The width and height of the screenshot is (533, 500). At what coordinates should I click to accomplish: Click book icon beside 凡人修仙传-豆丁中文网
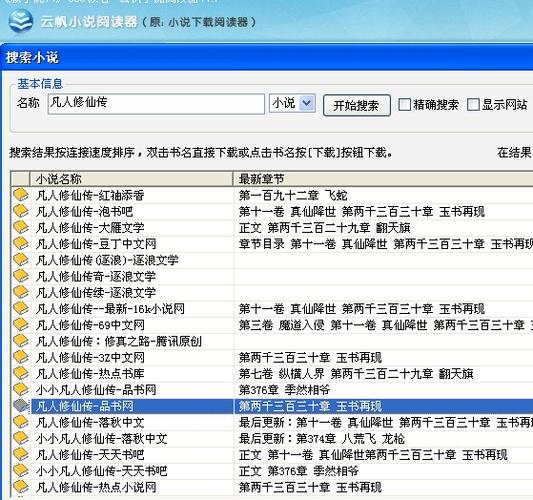point(21,243)
